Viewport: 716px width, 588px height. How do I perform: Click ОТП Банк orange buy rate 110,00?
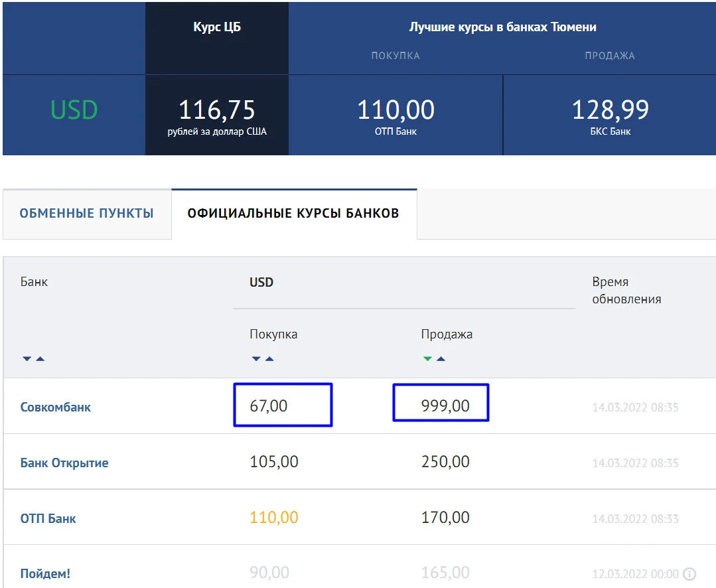[x=274, y=517]
